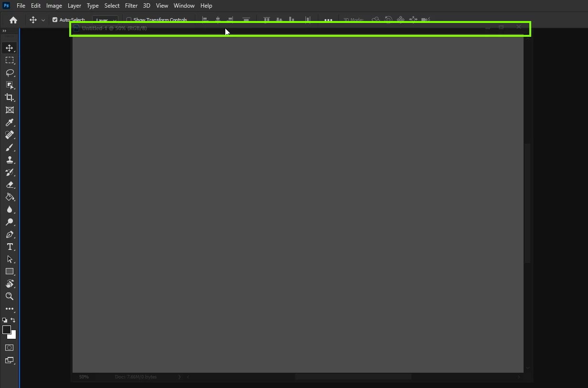Select the Eraser tool
The image size is (588, 388).
tap(10, 184)
